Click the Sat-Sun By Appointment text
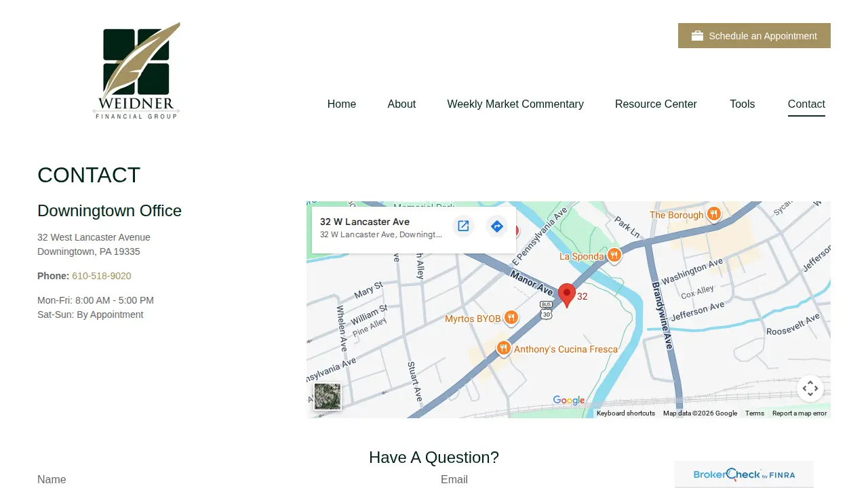 [90, 314]
